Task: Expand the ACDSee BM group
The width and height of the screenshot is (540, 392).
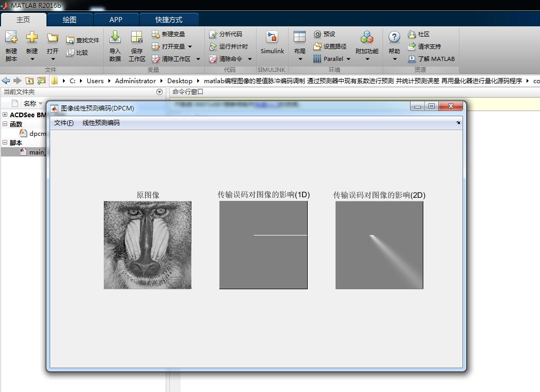Action: [5, 114]
